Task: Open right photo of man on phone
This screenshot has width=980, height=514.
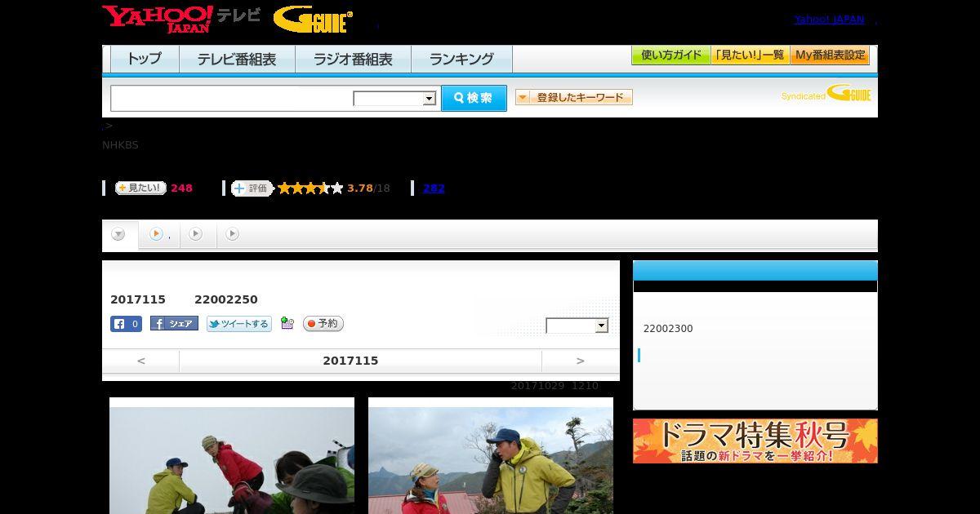Action: (491, 459)
